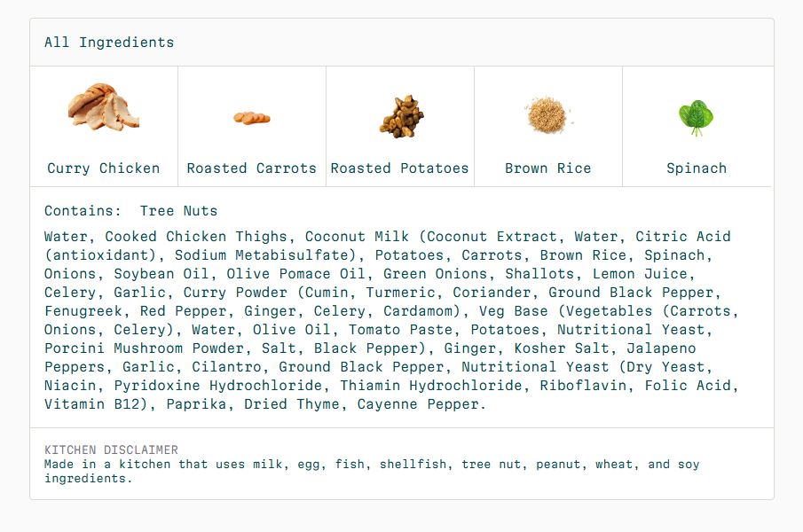The image size is (803, 532).
Task: Select the Spinach label
Action: [x=697, y=168]
